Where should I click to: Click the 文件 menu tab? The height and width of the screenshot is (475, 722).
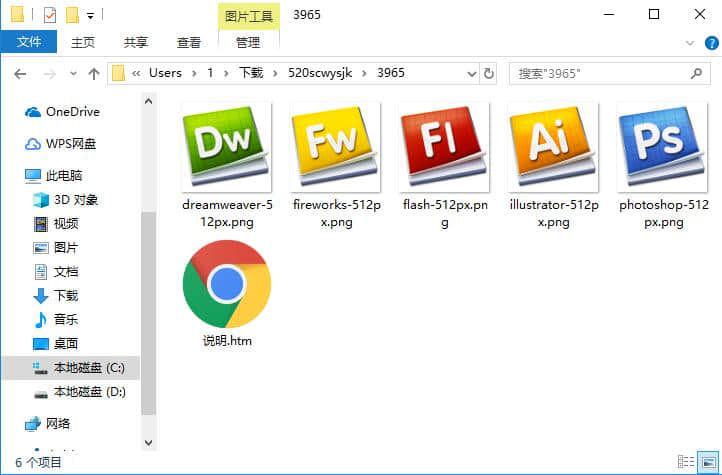(29, 42)
